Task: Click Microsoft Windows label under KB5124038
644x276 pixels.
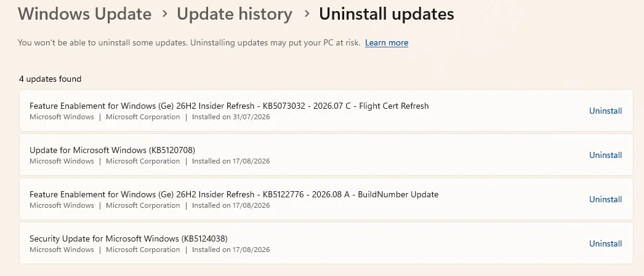Action: tap(62, 250)
